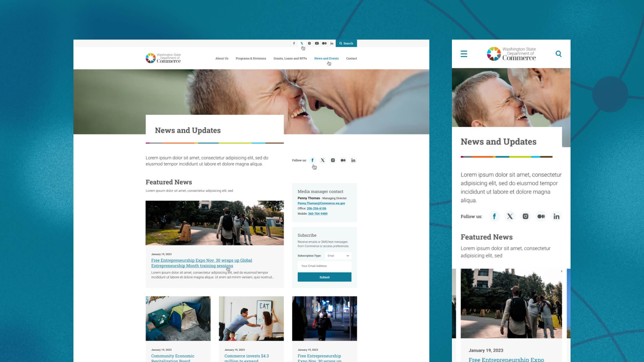644x362 pixels.
Task: Click the Submit subscription button
Action: [324, 277]
